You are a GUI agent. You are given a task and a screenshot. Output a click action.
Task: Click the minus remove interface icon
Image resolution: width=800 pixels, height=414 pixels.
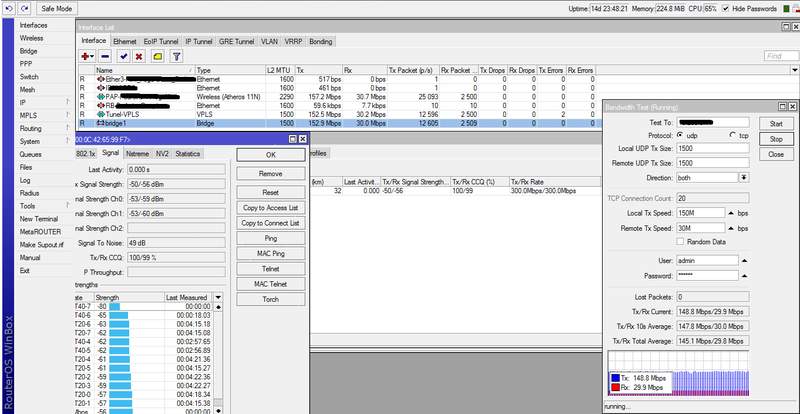(106, 57)
